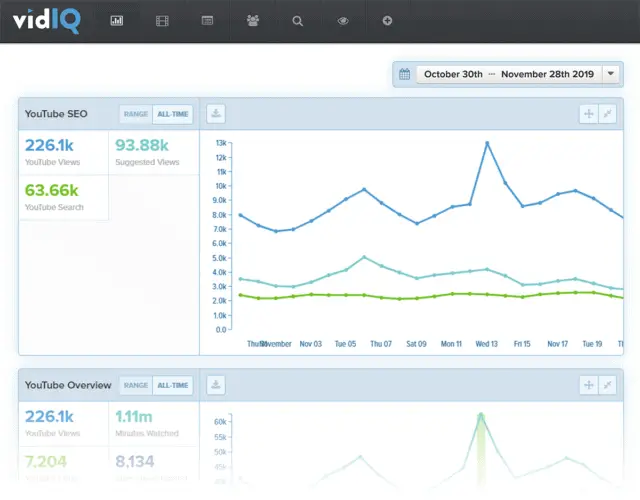Open the date range dropdown arrow
This screenshot has height=500, width=640.
[611, 74]
